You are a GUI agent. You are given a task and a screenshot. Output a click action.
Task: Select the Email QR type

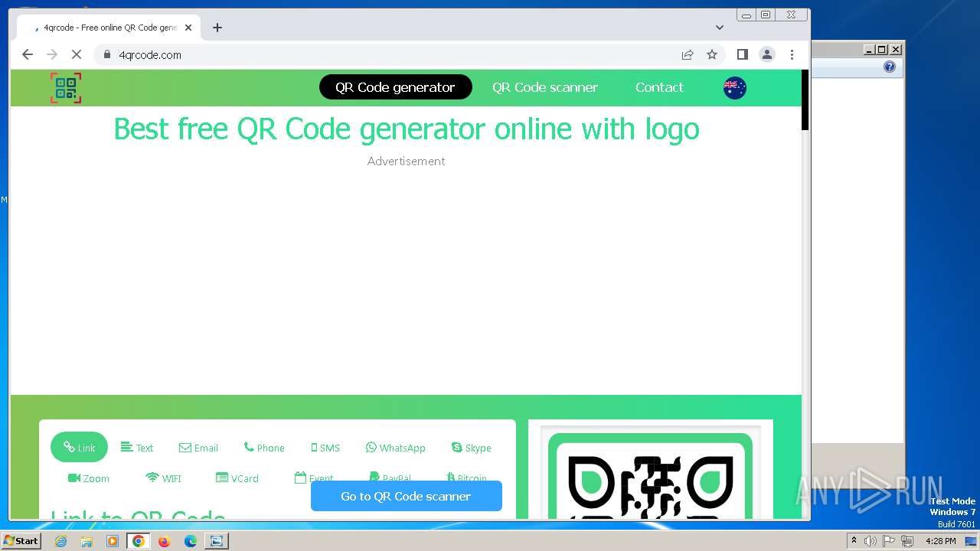point(198,448)
